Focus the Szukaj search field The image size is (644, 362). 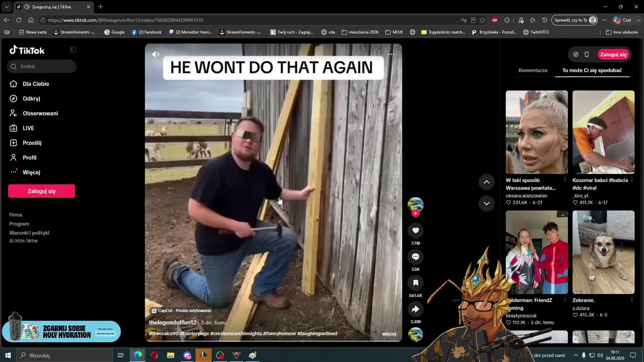pos(42,66)
